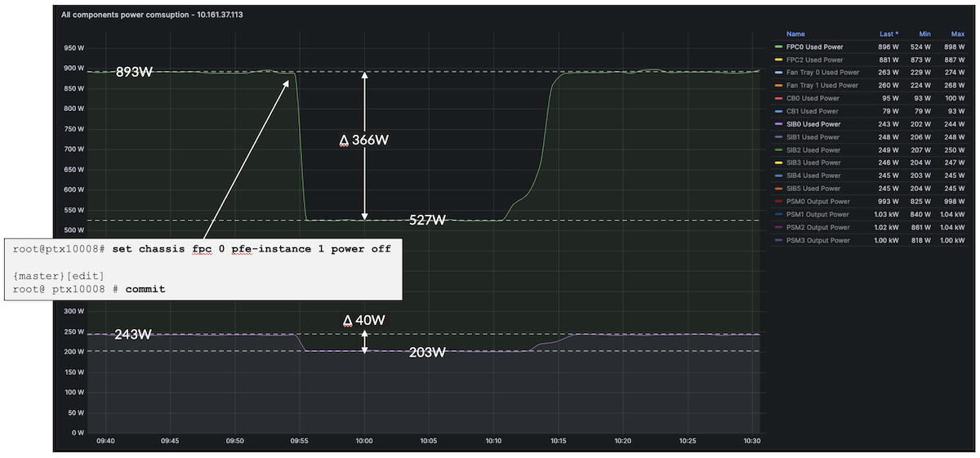Viewport: 980px width, 458px height.
Task: Sort legend by the Name column header
Action: click(x=795, y=34)
